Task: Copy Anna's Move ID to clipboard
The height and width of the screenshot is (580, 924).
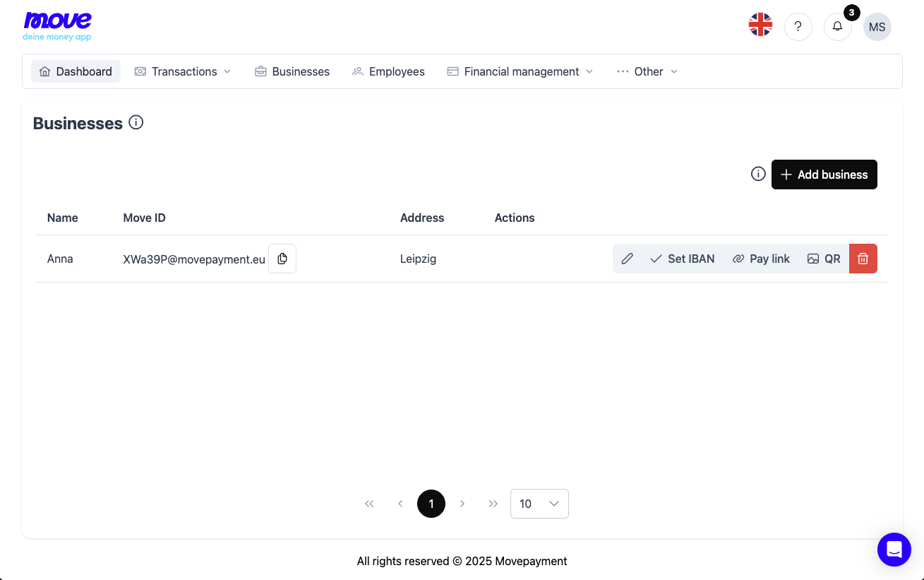Action: pos(282,259)
